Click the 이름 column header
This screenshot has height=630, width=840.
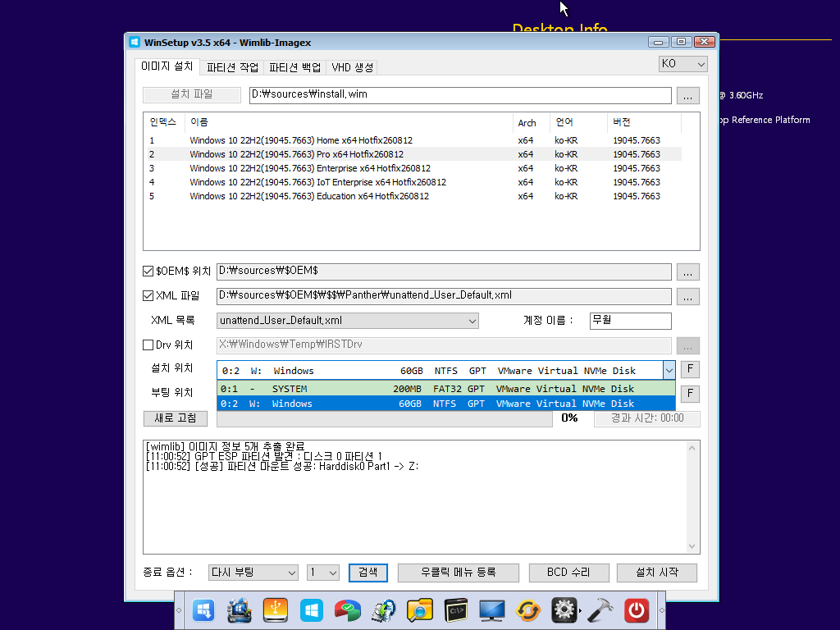(348, 122)
